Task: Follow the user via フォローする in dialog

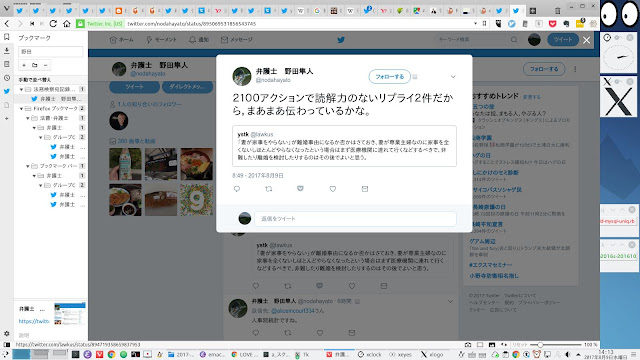Action: coord(389,77)
